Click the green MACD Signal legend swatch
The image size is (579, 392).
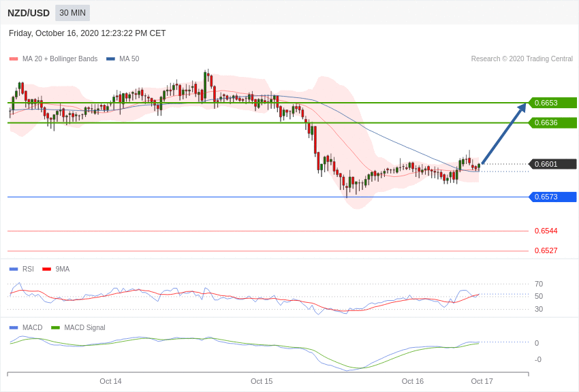pos(55,328)
